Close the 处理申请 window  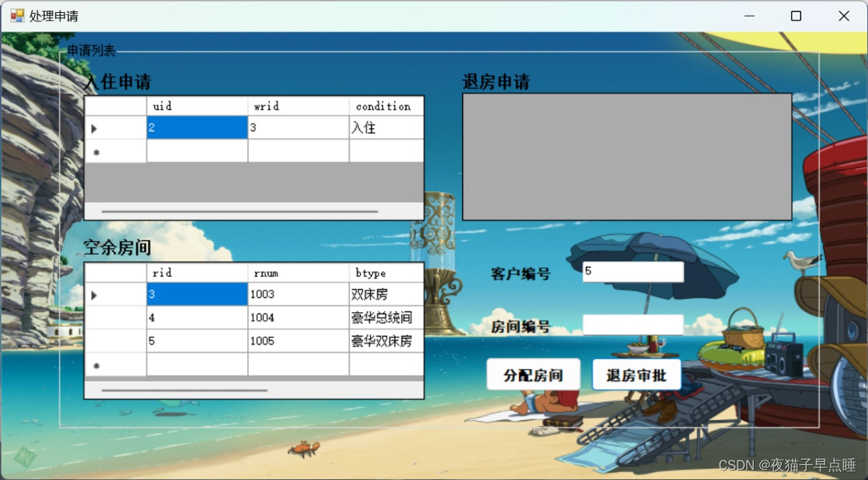pyautogui.click(x=844, y=16)
